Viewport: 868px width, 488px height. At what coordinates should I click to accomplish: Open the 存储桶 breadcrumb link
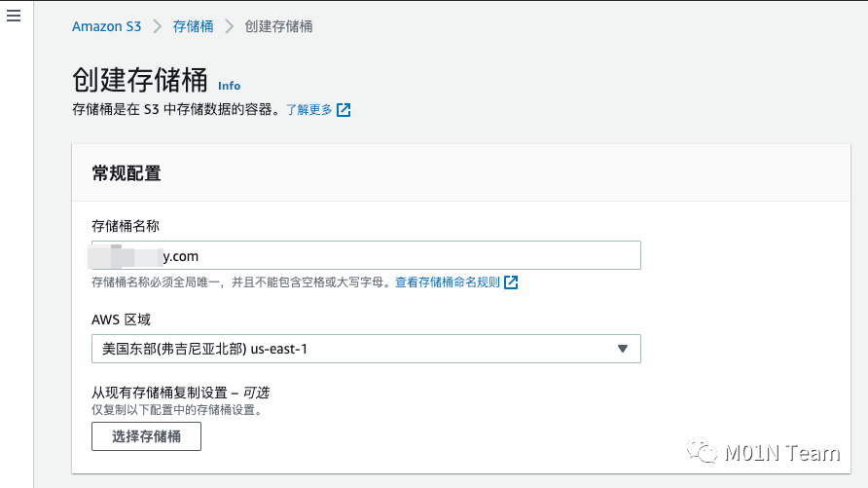tap(193, 26)
